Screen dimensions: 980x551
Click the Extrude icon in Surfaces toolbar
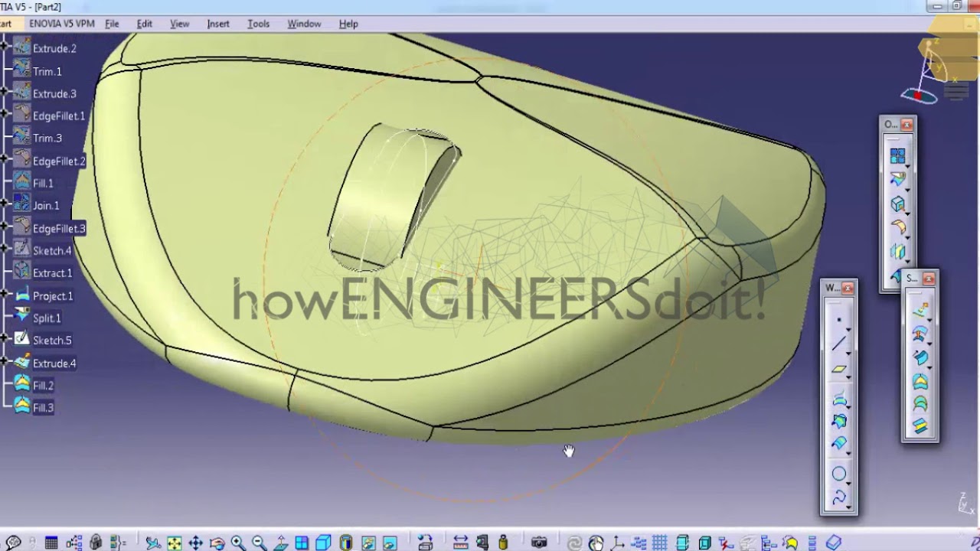(x=920, y=311)
